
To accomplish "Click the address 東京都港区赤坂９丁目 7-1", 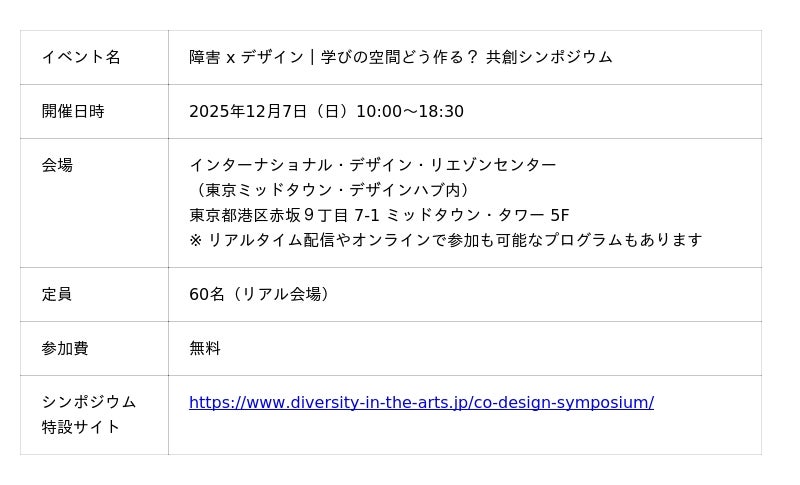I will pos(285,215).
